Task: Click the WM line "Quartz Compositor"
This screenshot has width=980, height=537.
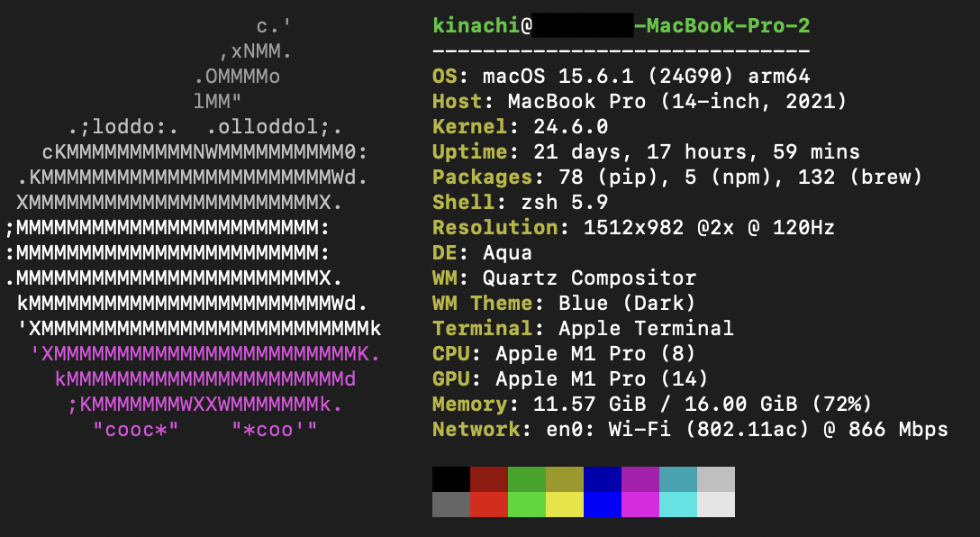Action: coord(565,278)
